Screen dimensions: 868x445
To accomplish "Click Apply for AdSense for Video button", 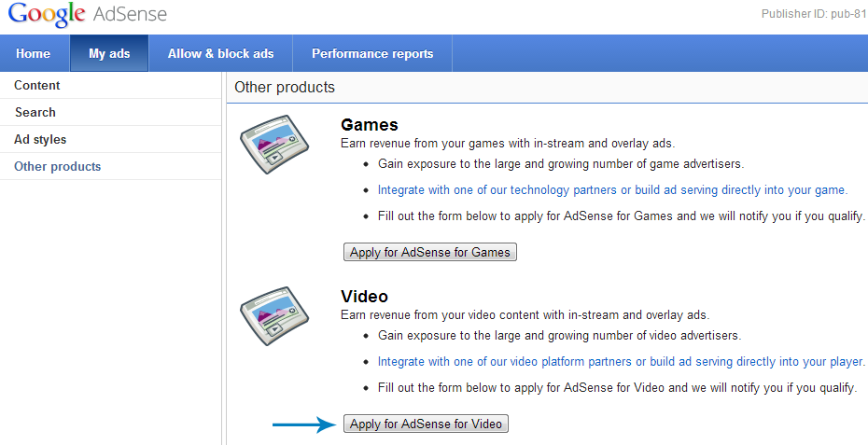I will tap(426, 424).
